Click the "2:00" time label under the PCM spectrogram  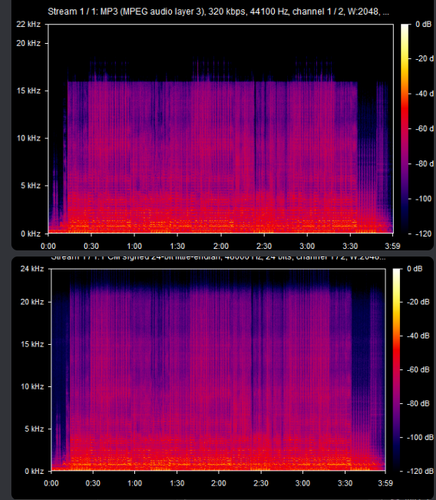click(219, 483)
